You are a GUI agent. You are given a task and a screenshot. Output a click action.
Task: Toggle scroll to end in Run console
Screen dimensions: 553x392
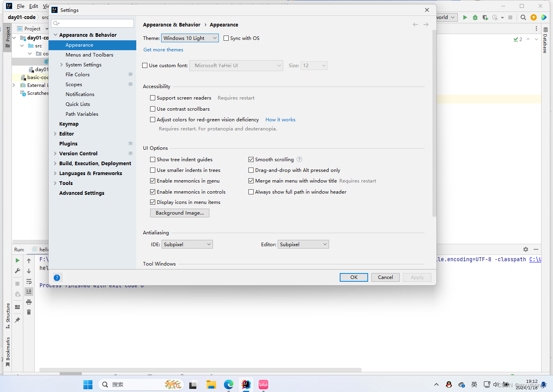(29, 292)
